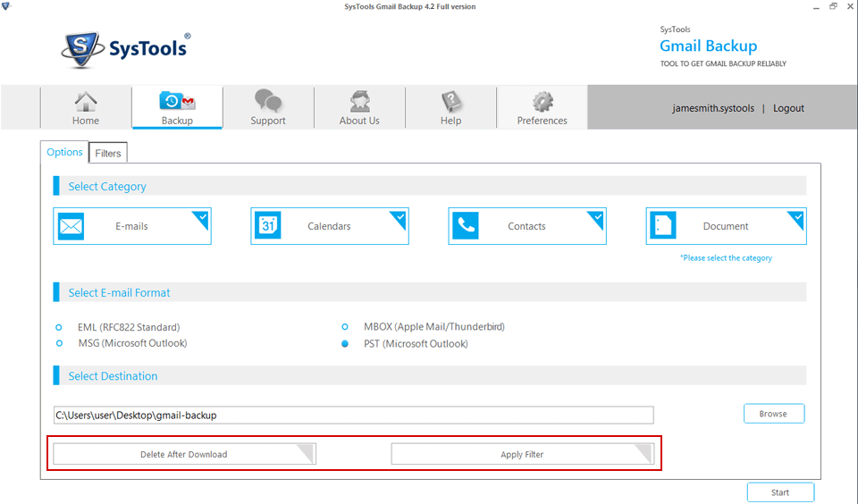
Task: Open the Backup label in navigation
Action: [177, 121]
